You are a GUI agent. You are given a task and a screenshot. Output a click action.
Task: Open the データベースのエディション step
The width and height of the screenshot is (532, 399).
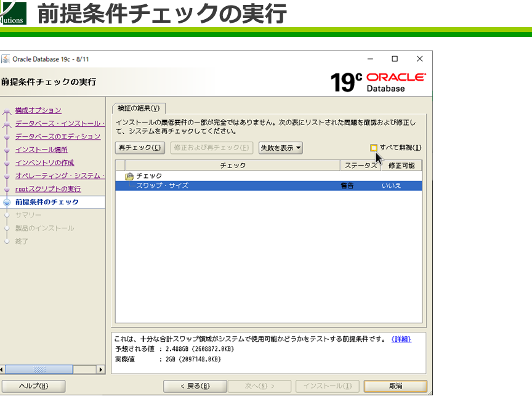point(57,137)
